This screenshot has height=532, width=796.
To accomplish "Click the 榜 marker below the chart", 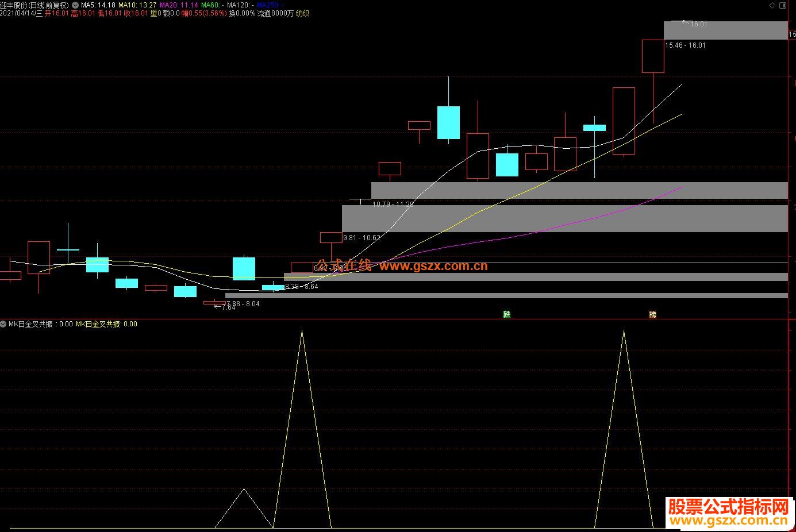I will (652, 314).
